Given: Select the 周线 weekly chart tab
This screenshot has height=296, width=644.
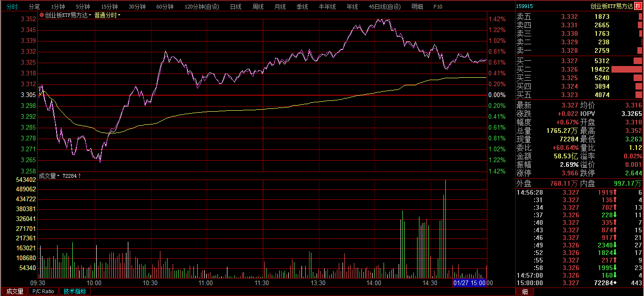Looking at the screenshot, I should click(x=258, y=7).
